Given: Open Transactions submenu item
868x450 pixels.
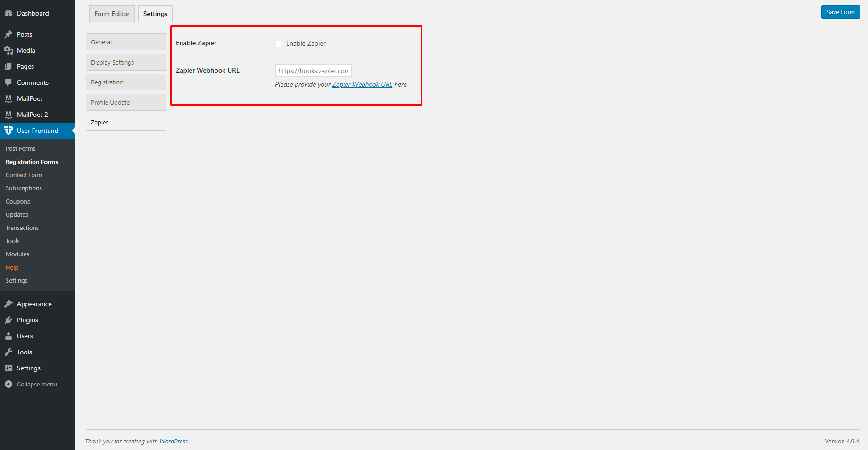Looking at the screenshot, I should click(22, 228).
